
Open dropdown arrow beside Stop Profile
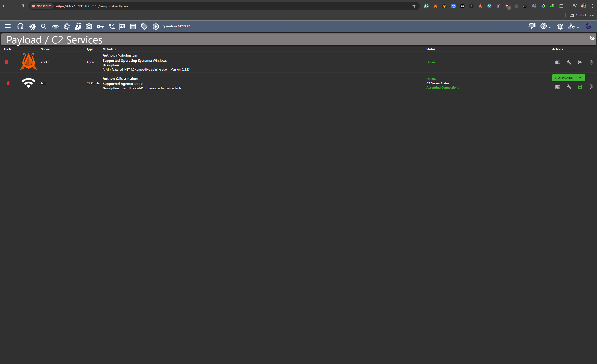(580, 78)
